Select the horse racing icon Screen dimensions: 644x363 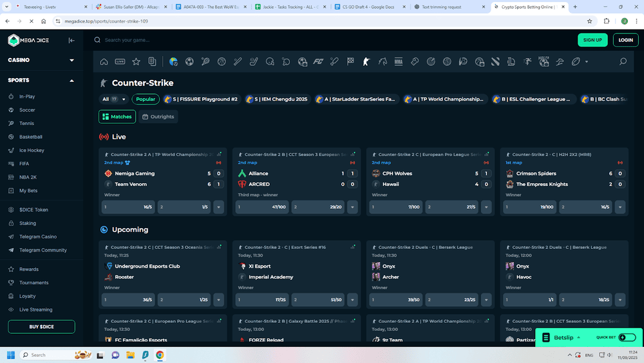[383, 62]
